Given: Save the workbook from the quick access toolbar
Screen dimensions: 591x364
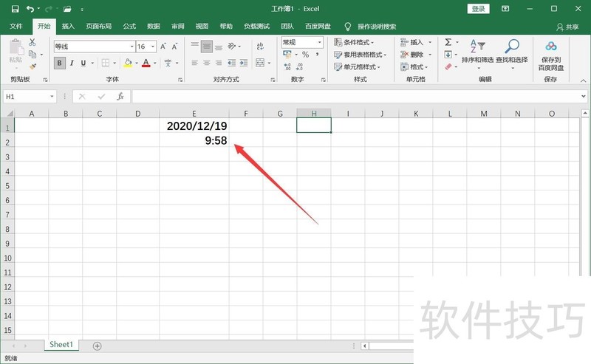Looking at the screenshot, I should tap(15, 9).
